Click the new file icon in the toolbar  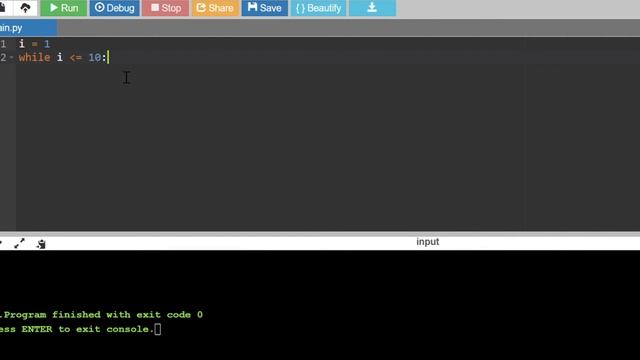(3, 8)
